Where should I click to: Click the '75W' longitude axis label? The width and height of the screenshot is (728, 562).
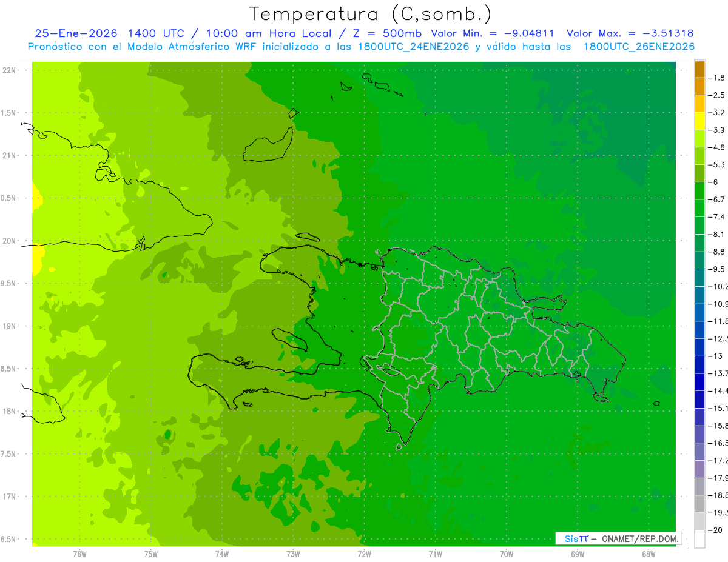pos(151,554)
